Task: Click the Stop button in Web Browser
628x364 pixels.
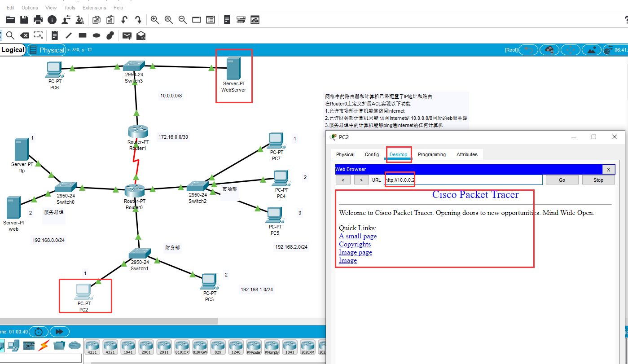Action: pyautogui.click(x=598, y=180)
